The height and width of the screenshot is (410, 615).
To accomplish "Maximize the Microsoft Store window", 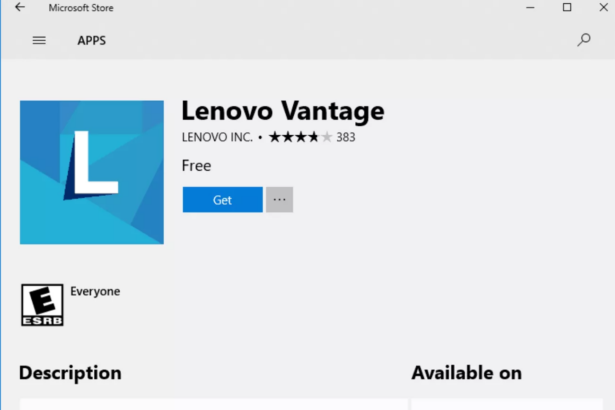I will coord(567,7).
